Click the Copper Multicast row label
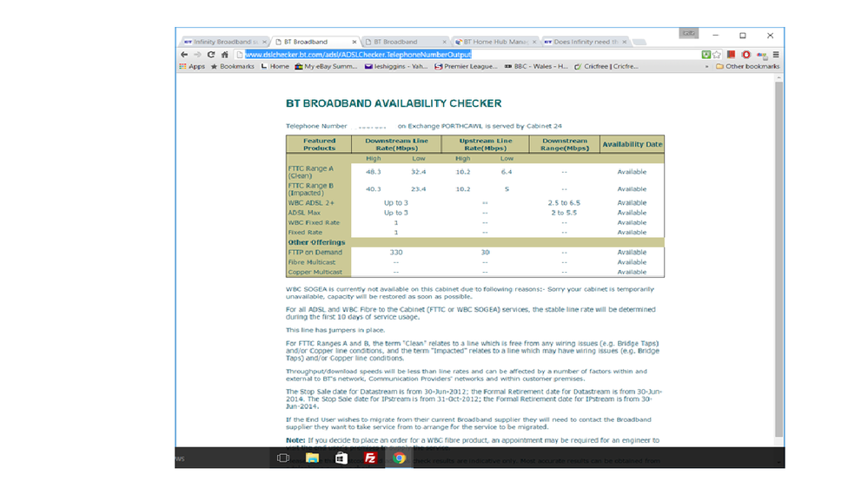 pos(315,272)
